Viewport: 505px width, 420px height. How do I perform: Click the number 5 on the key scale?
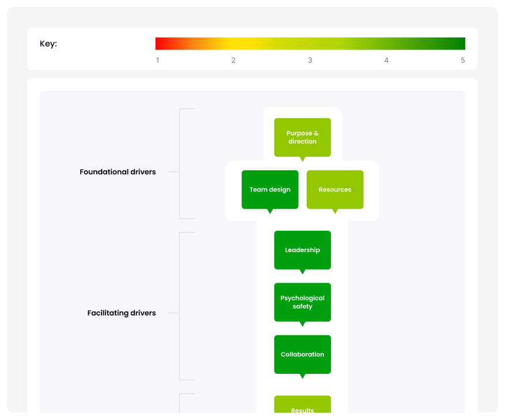(x=462, y=60)
